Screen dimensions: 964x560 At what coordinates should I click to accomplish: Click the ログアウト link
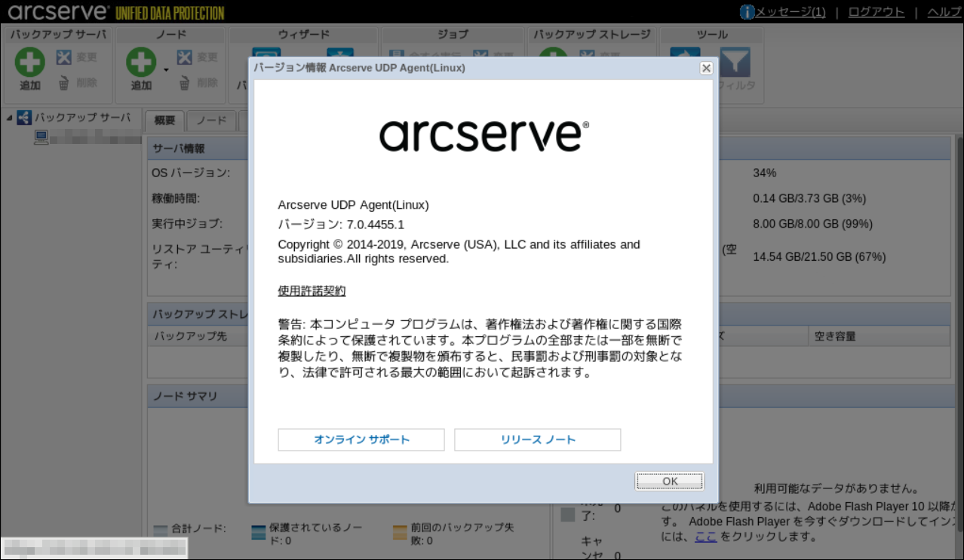(876, 12)
